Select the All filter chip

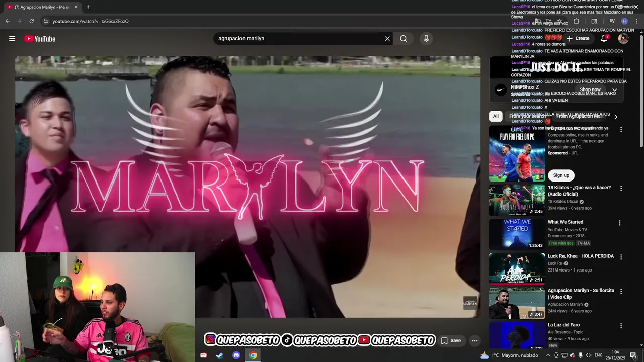pos(496,116)
